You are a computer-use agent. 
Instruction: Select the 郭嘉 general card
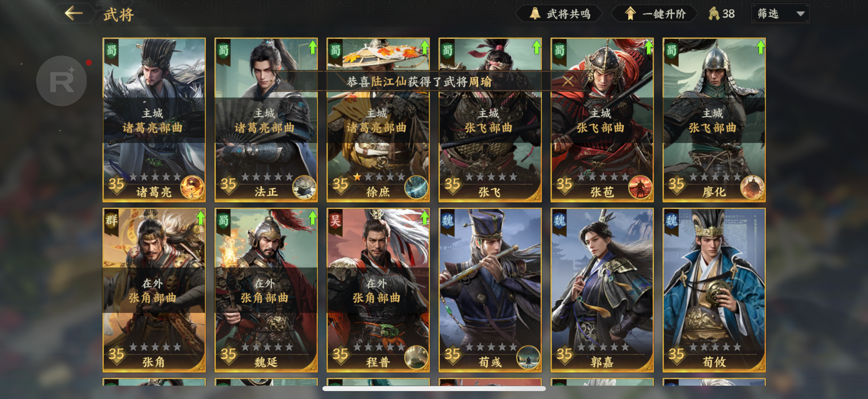(602, 290)
